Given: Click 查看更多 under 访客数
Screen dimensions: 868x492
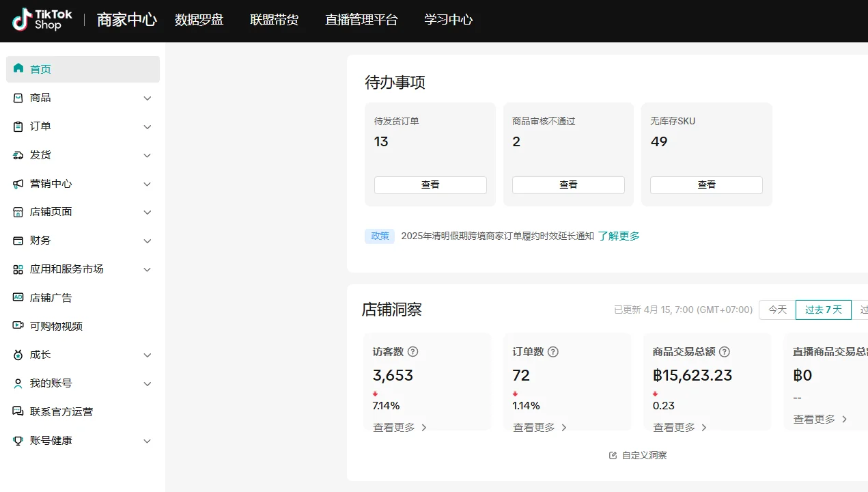Looking at the screenshot, I should (400, 427).
